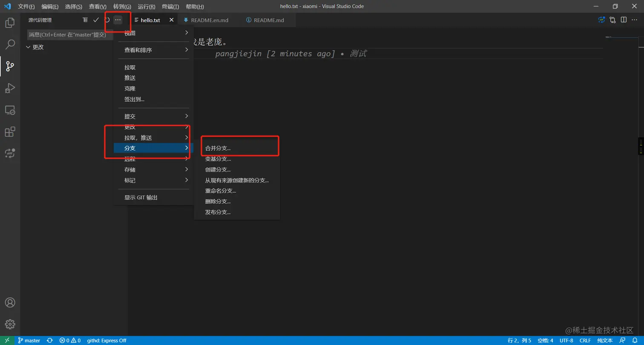The height and width of the screenshot is (345, 644).
Task: Open the Manage settings gear
Action: pos(10,324)
